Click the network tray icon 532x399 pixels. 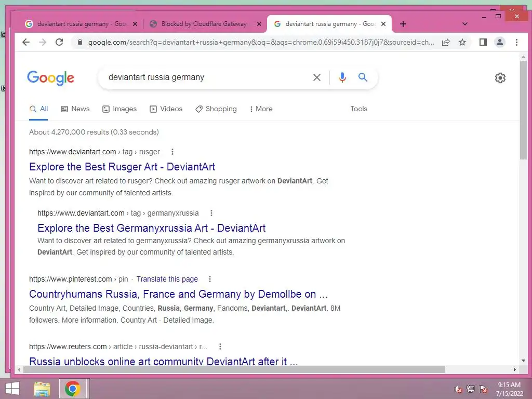471,389
